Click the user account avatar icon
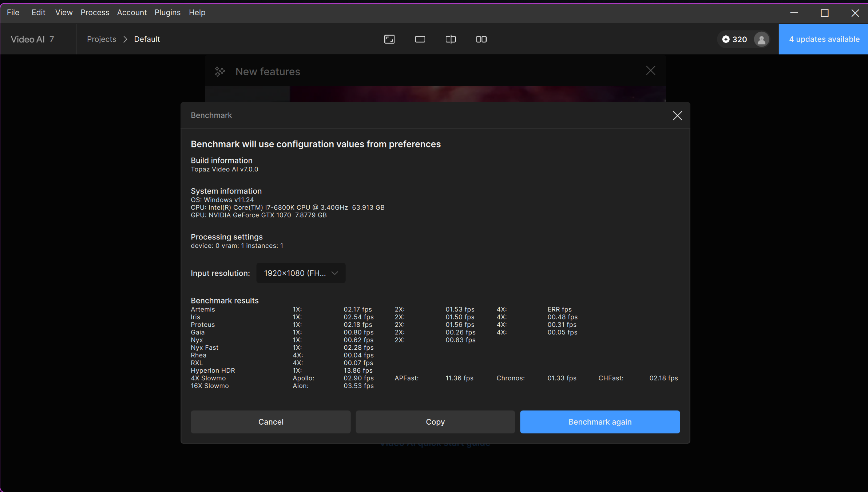The width and height of the screenshot is (868, 492). [761, 39]
